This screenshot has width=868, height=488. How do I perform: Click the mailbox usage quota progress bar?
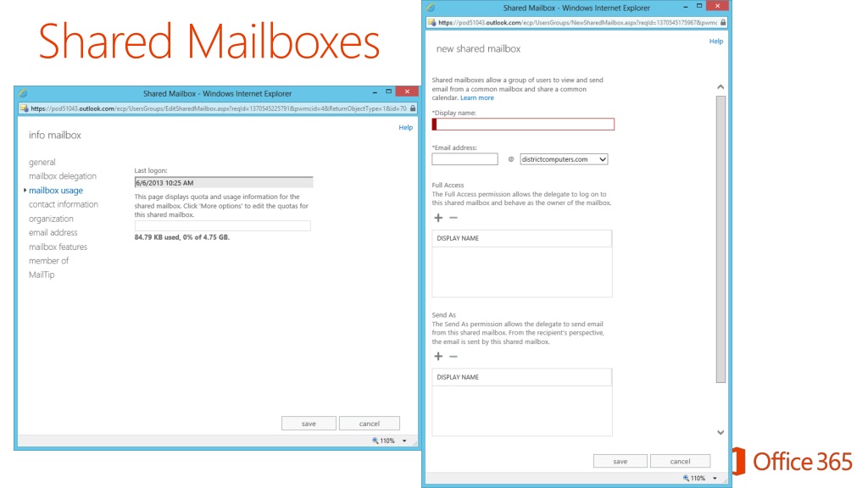coord(223,225)
